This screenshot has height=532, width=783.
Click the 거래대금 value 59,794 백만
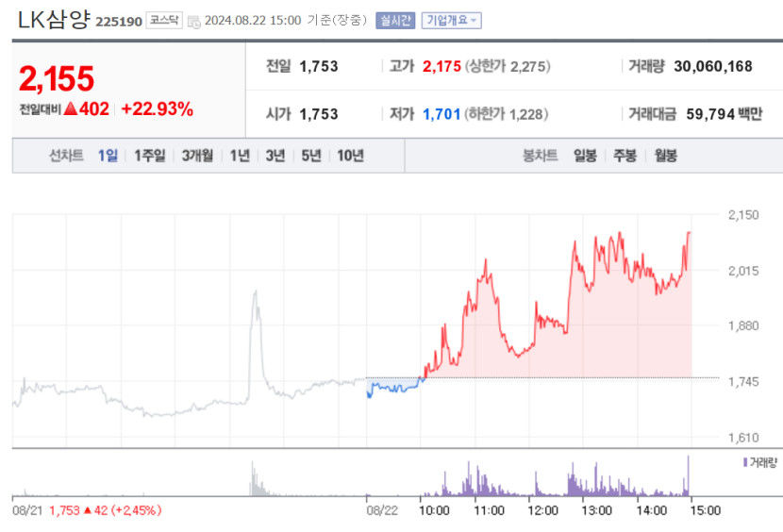725,114
